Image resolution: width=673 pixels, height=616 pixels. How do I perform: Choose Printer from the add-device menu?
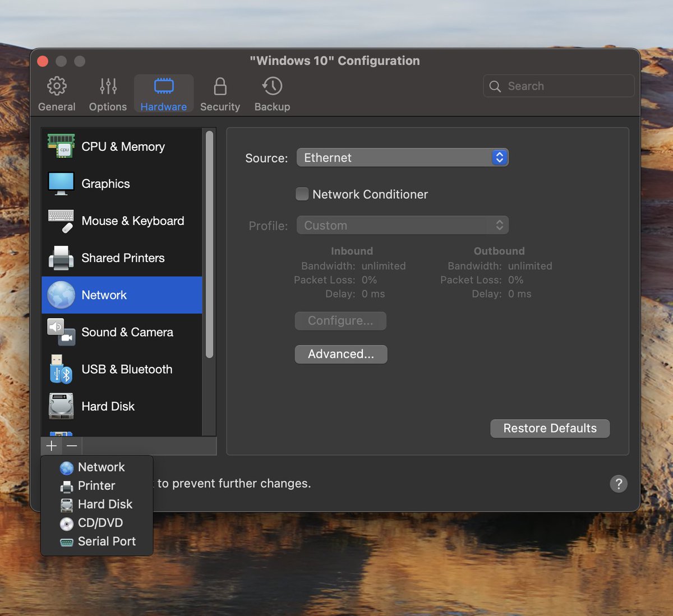tap(96, 486)
